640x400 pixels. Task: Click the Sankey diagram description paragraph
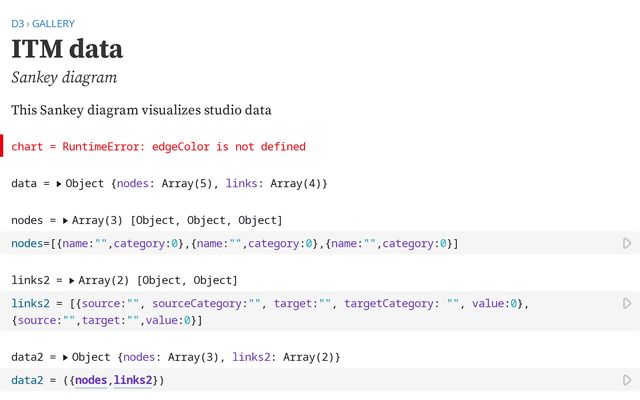(x=141, y=109)
